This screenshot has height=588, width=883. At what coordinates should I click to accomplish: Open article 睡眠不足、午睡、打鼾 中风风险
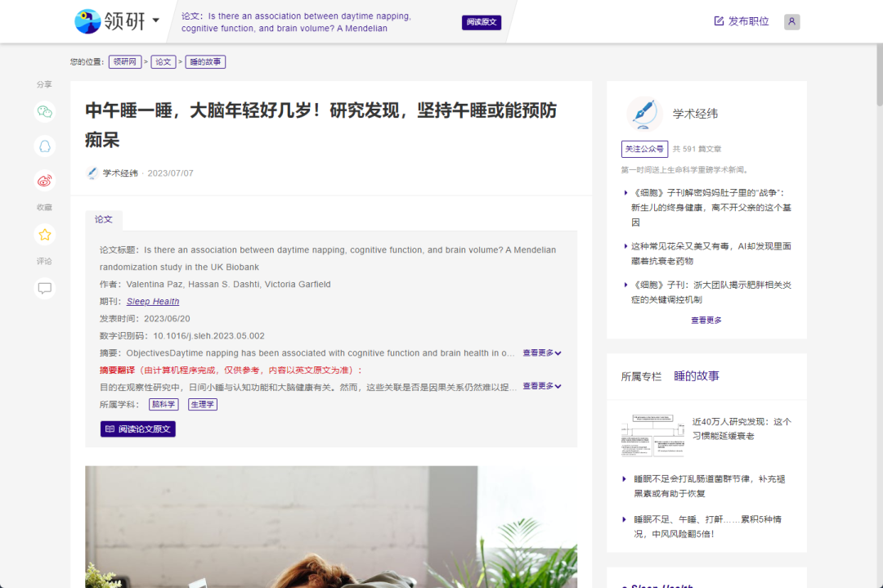tap(708, 527)
